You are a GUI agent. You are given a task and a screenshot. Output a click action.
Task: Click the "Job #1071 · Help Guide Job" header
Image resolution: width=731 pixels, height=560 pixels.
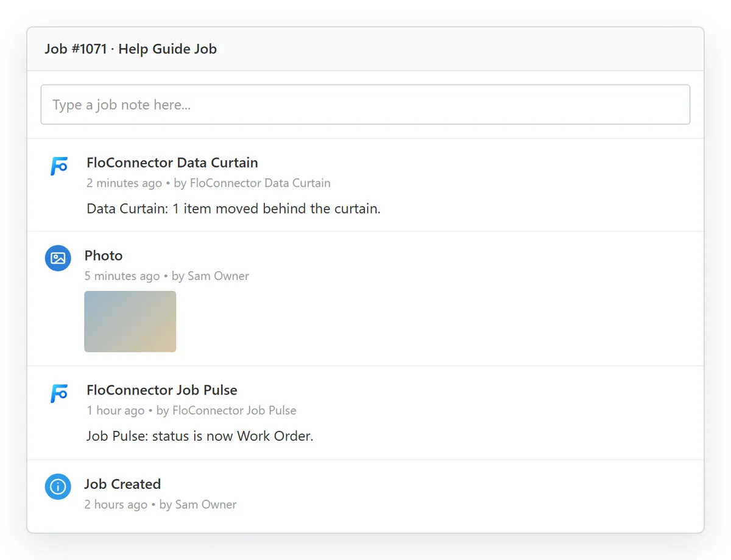pos(131,49)
